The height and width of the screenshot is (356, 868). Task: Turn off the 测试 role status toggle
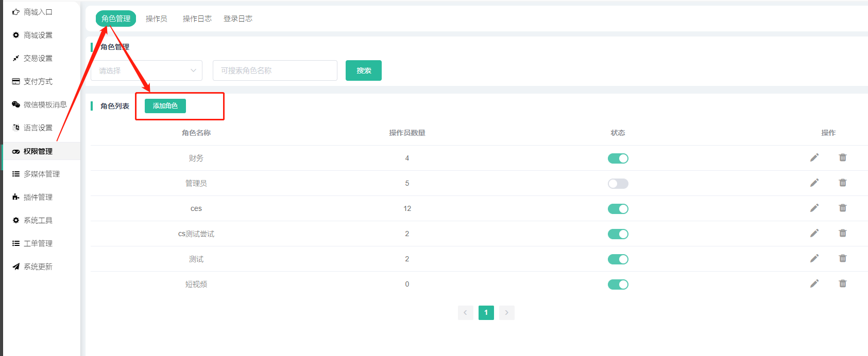(x=618, y=259)
